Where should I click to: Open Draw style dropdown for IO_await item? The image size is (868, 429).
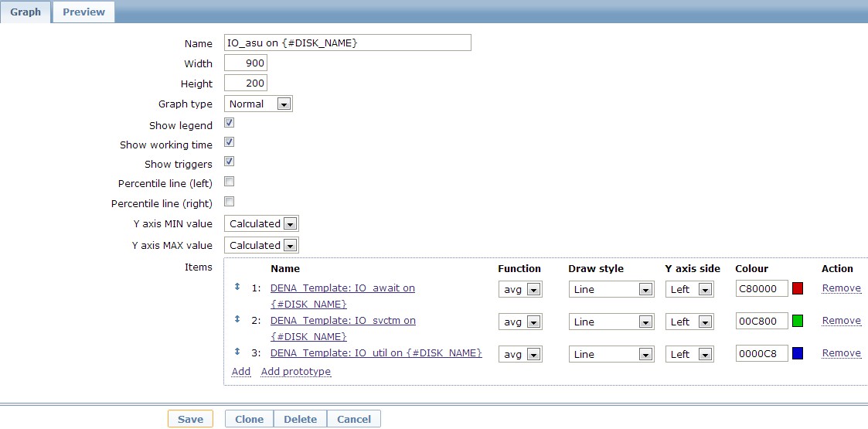click(x=611, y=290)
